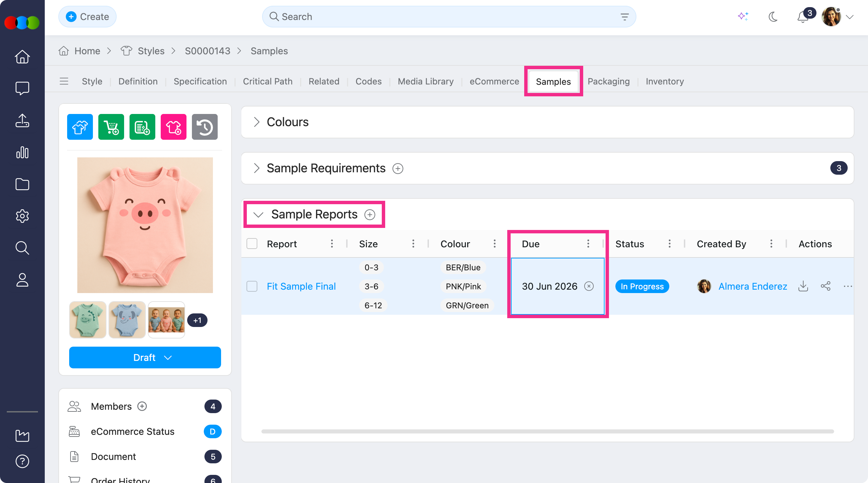Switch to the Media Library tab

pos(426,81)
